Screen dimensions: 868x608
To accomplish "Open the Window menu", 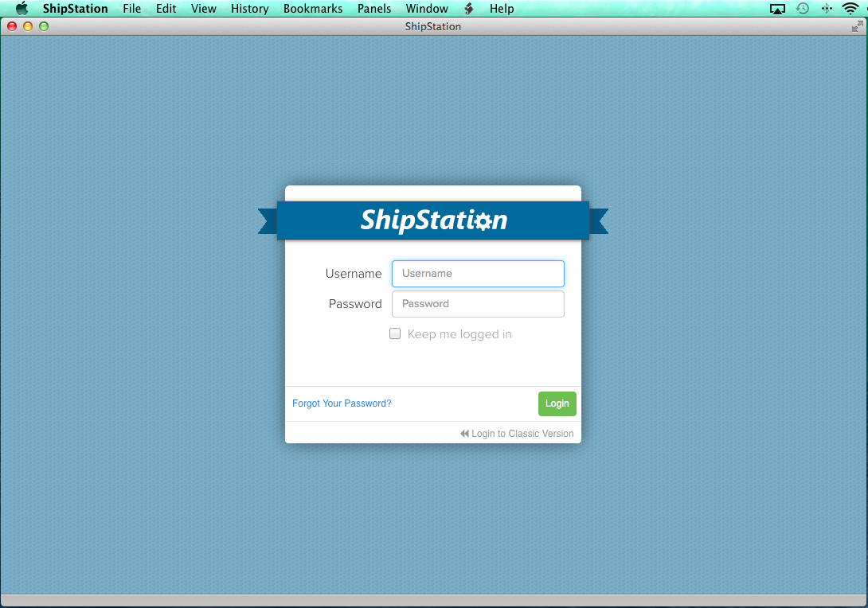I will [x=427, y=9].
